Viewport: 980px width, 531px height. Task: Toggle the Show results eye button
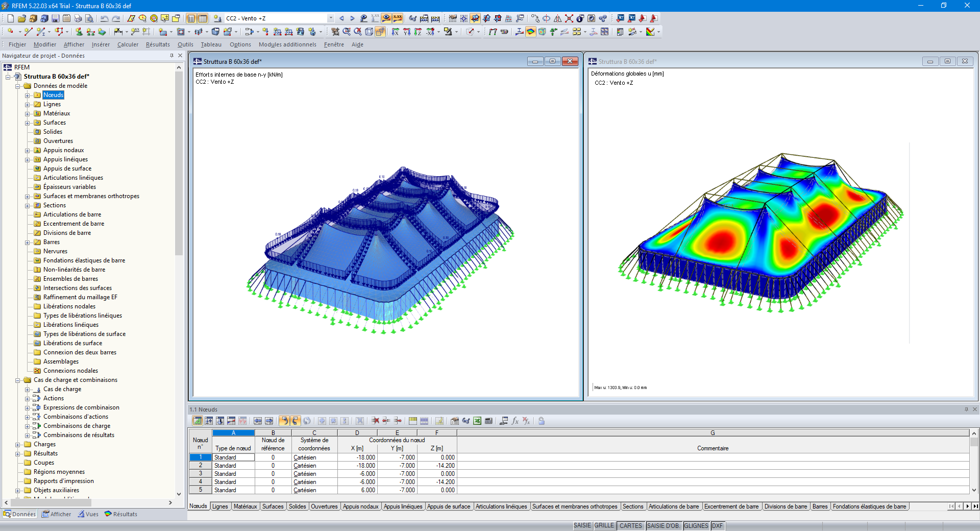pos(386,18)
